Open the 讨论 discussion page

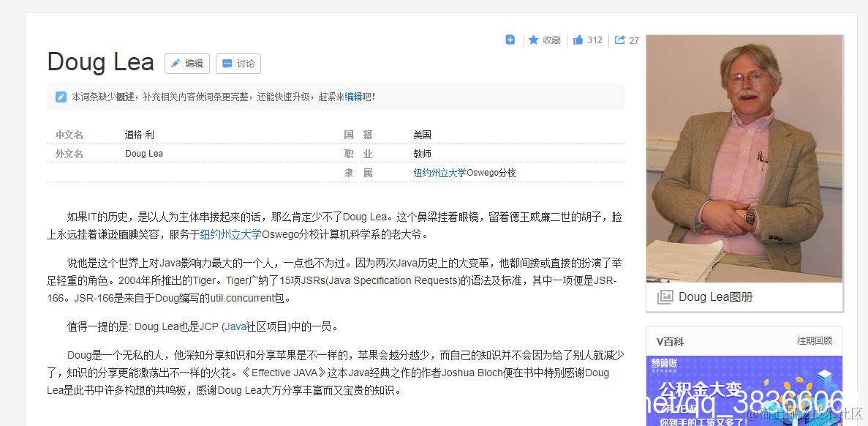[x=238, y=64]
